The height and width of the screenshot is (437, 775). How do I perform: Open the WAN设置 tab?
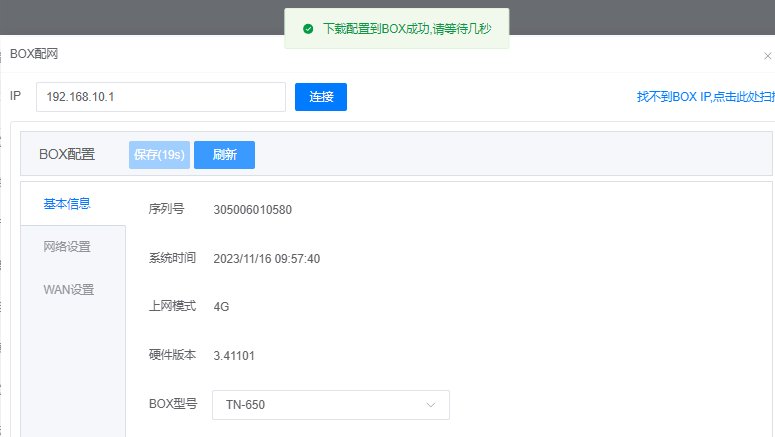(x=68, y=290)
